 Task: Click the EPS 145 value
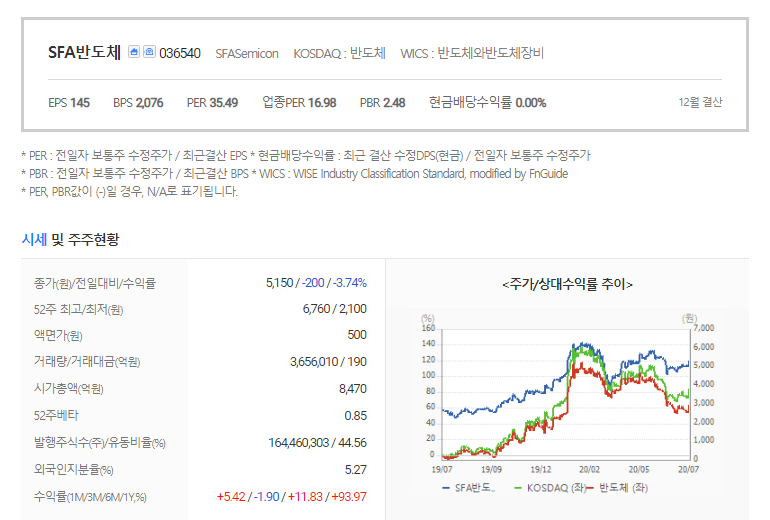point(69,103)
